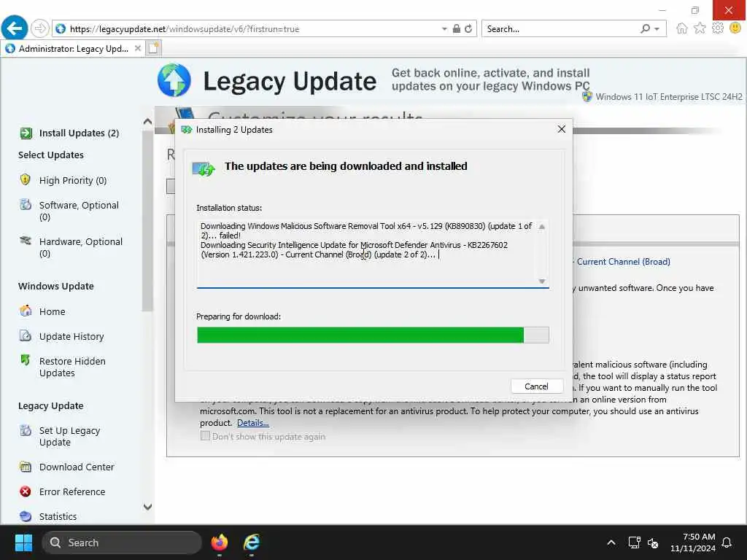Image resolution: width=747 pixels, height=560 pixels.
Task: Close the Legacy Update browser tab
Action: tap(138, 48)
